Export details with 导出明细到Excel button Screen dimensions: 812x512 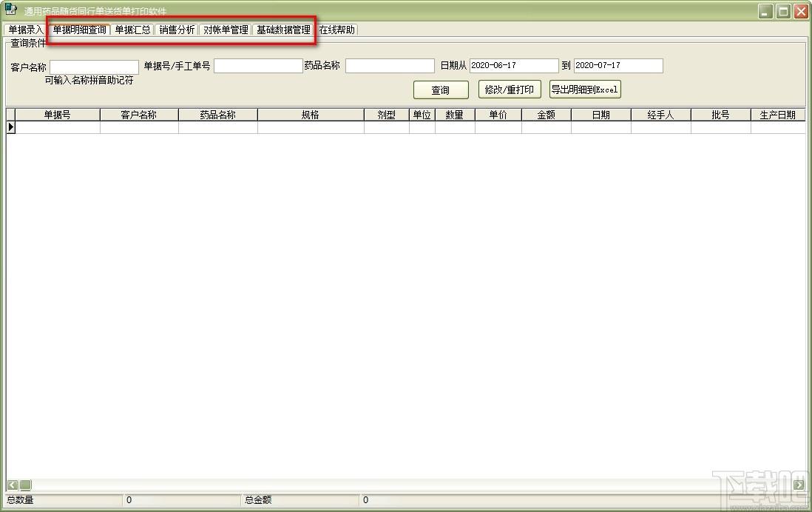585,89
